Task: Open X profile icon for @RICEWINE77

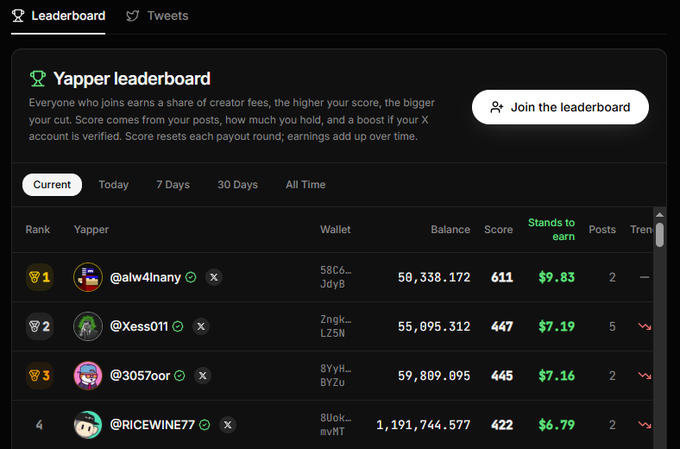Action: (x=228, y=425)
